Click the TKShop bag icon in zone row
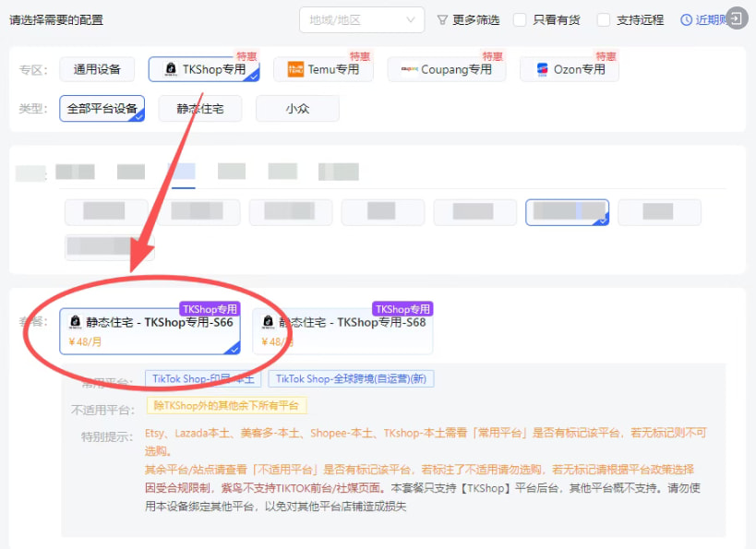This screenshot has height=549, width=756. tap(171, 69)
